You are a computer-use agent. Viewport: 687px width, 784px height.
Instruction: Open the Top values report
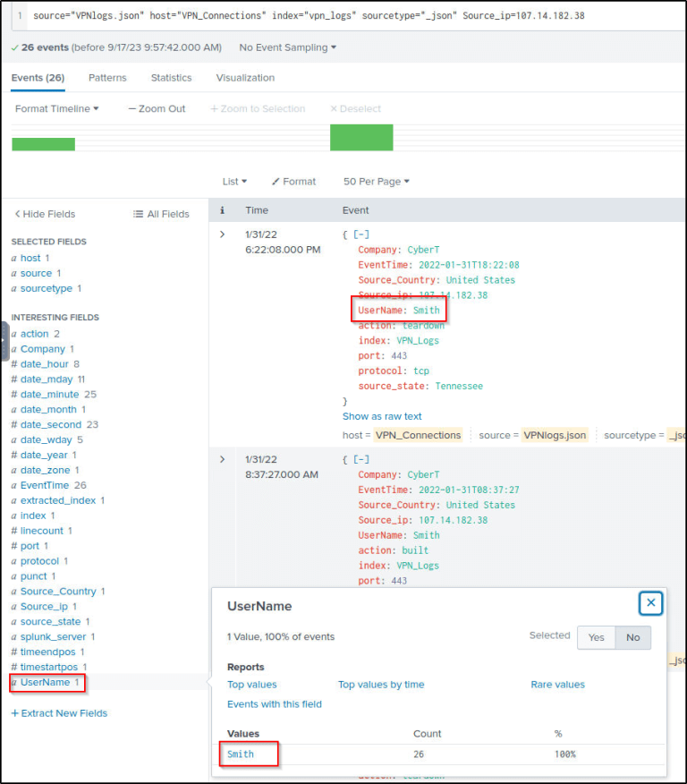pyautogui.click(x=252, y=685)
